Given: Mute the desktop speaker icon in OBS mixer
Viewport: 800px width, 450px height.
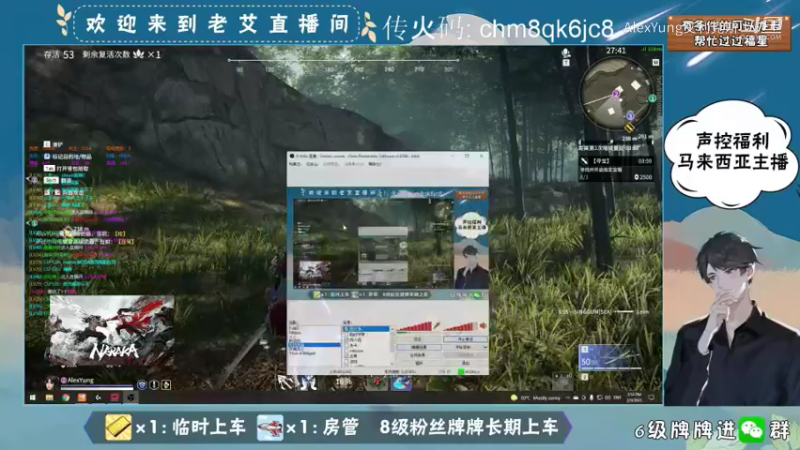Looking at the screenshot, I should pyautogui.click(x=483, y=326).
